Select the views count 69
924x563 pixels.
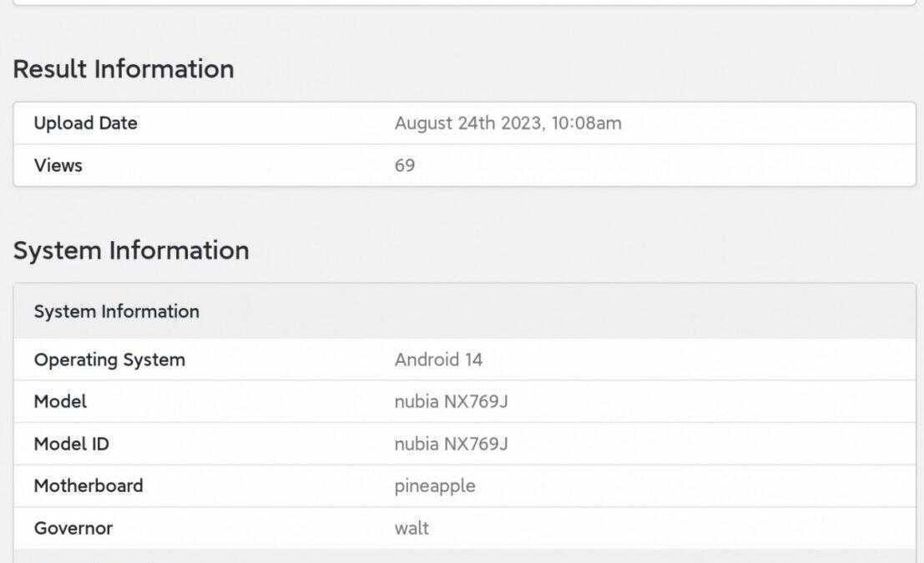click(x=405, y=165)
